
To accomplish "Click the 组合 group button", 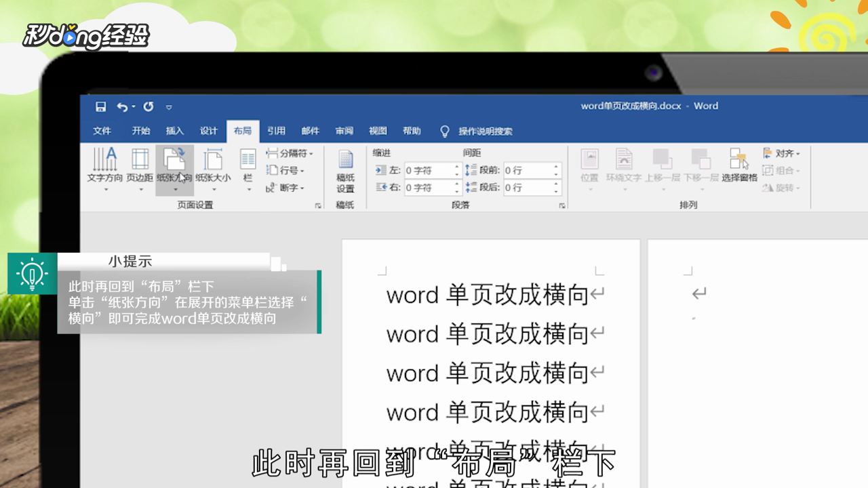I will click(x=782, y=171).
